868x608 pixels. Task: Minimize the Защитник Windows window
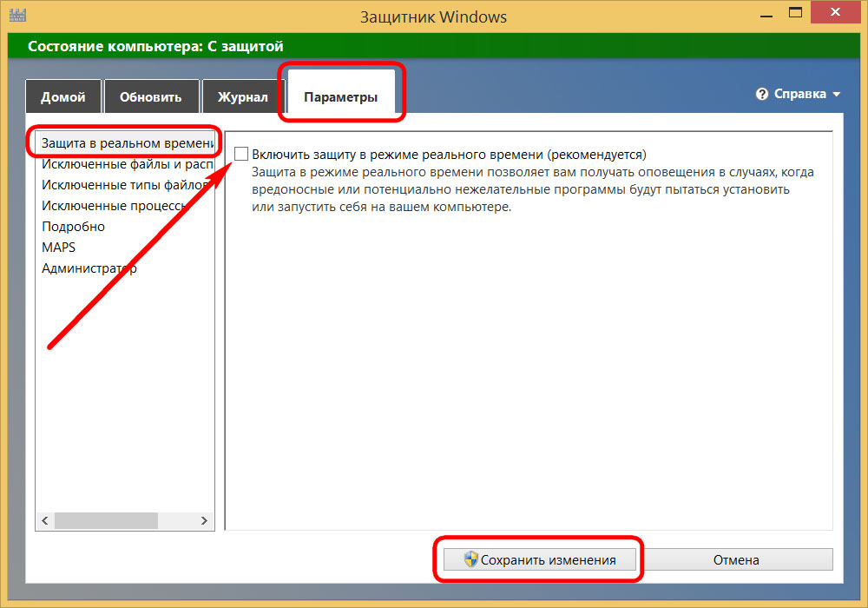click(766, 15)
